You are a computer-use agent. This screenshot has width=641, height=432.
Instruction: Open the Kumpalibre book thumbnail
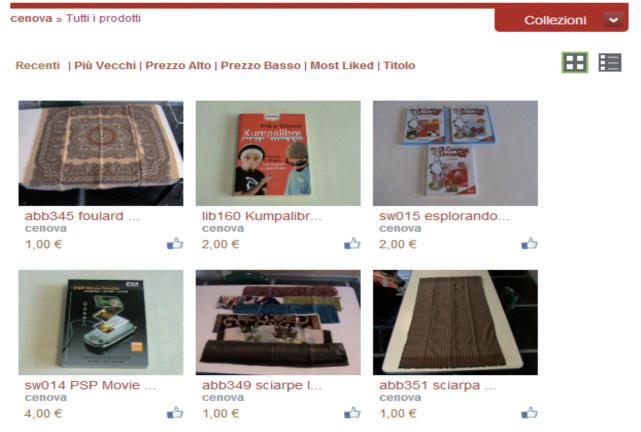tap(278, 153)
